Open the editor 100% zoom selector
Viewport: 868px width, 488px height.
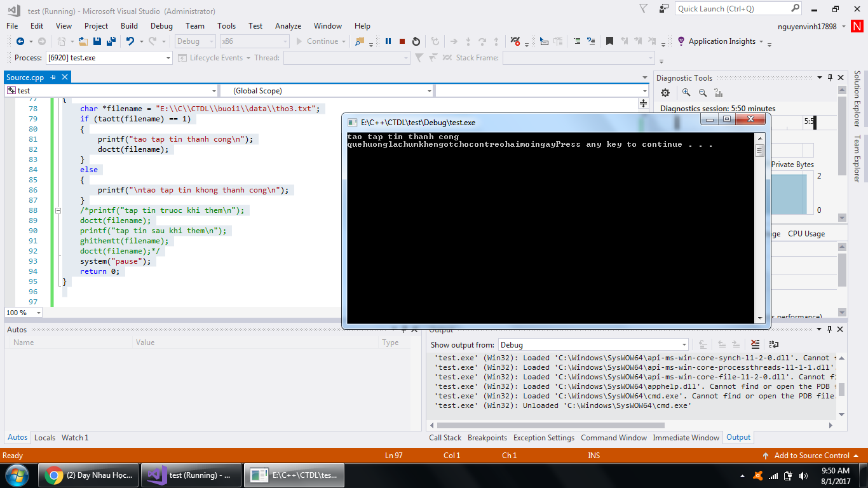[23, 313]
